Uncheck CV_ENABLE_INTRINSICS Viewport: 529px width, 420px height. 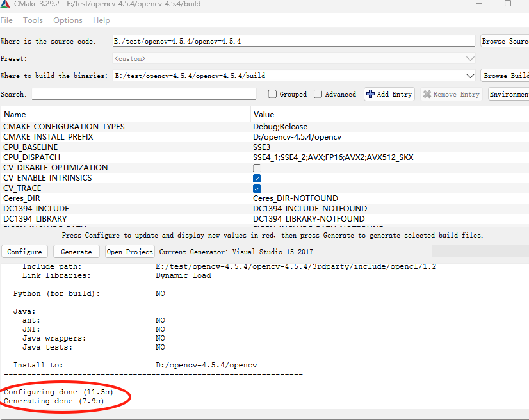(x=257, y=178)
